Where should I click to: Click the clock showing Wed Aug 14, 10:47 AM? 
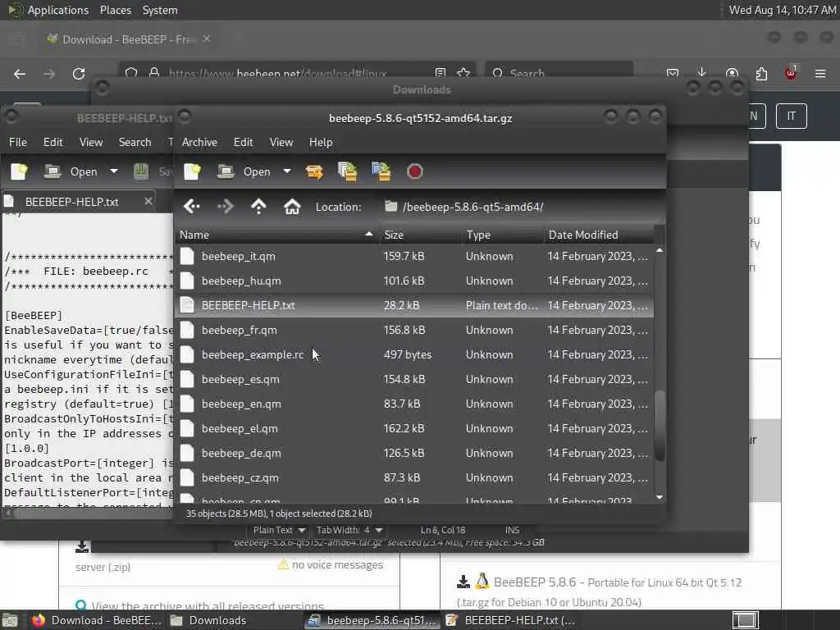click(x=782, y=10)
